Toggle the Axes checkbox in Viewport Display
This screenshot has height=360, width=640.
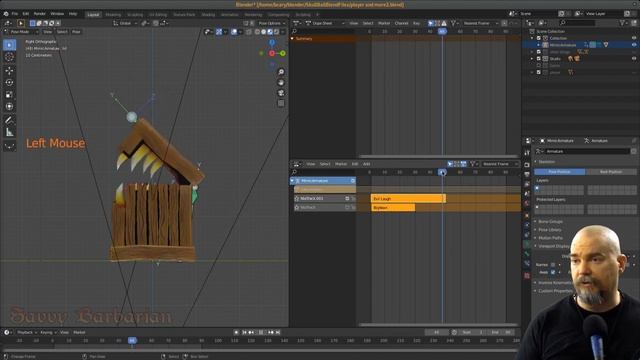[x=553, y=272]
